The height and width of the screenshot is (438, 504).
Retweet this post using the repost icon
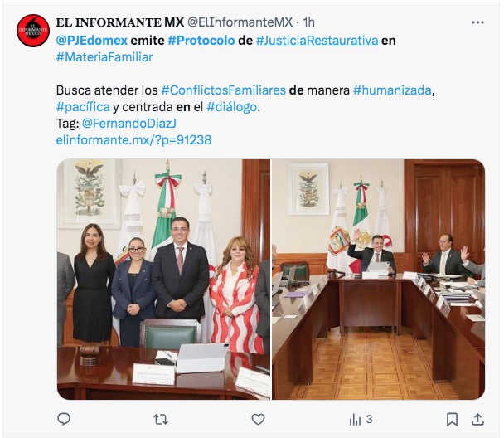(x=161, y=420)
